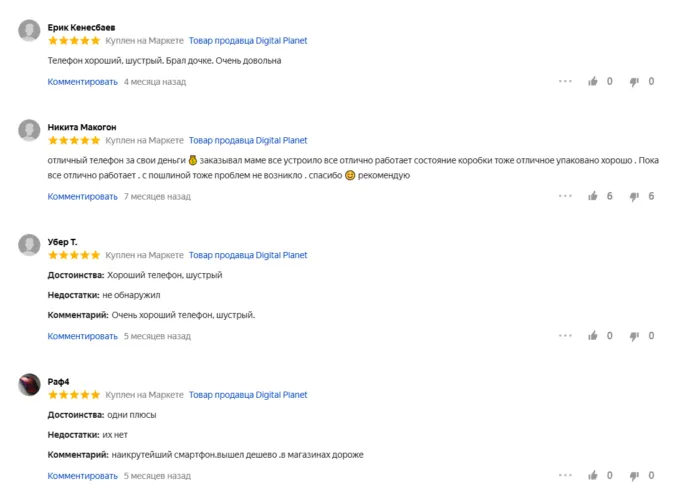Open three-dots menu on Ерик Кенесбаев's review
This screenshot has height=502, width=680.
point(565,82)
